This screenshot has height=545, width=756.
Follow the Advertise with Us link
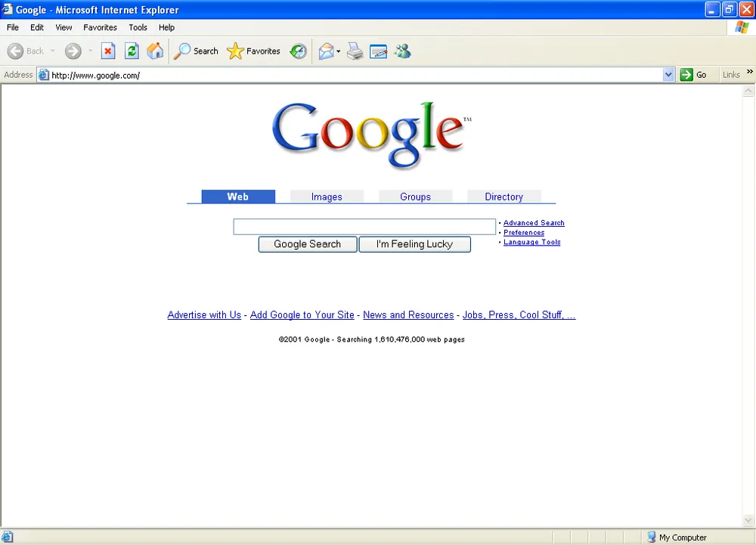204,314
